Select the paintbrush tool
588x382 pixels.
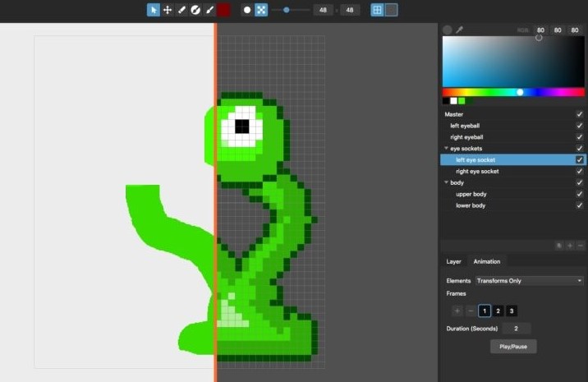point(209,10)
